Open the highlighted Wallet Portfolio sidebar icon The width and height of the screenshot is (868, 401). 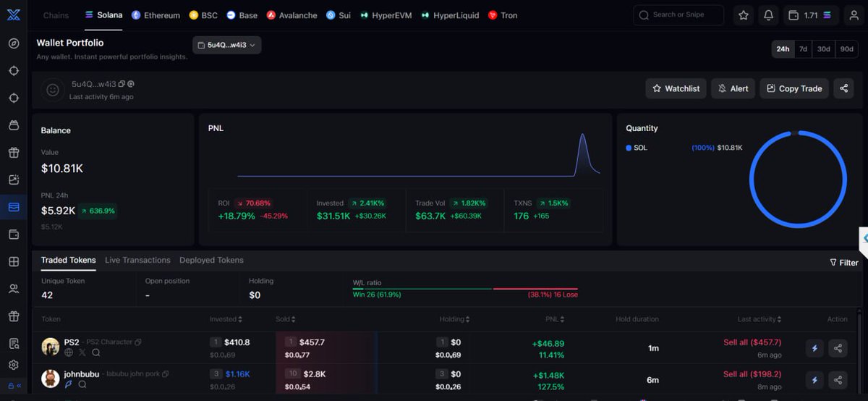(x=14, y=207)
